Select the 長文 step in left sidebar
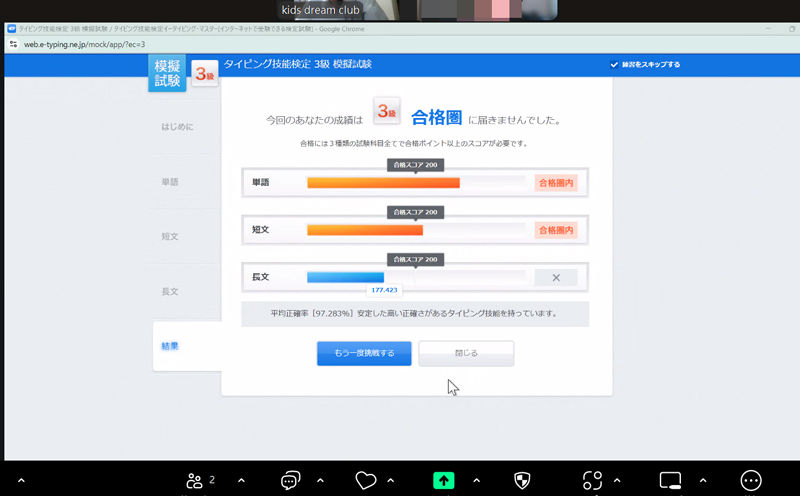800x496 pixels. coord(170,291)
